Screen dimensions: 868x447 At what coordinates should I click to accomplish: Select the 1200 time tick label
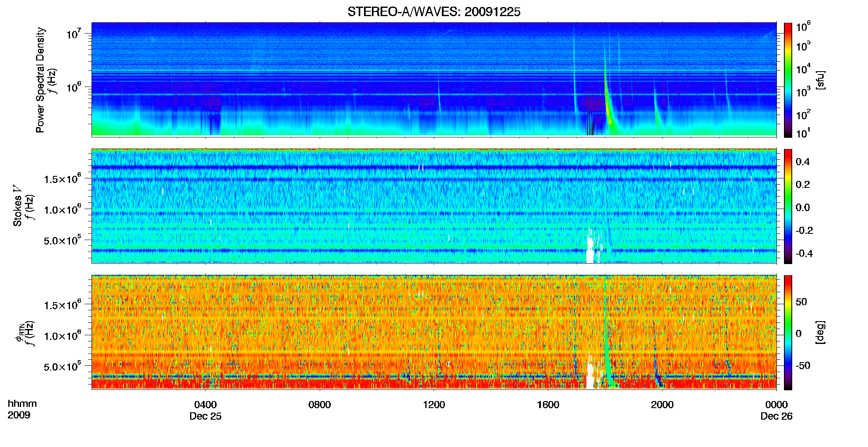(x=434, y=404)
